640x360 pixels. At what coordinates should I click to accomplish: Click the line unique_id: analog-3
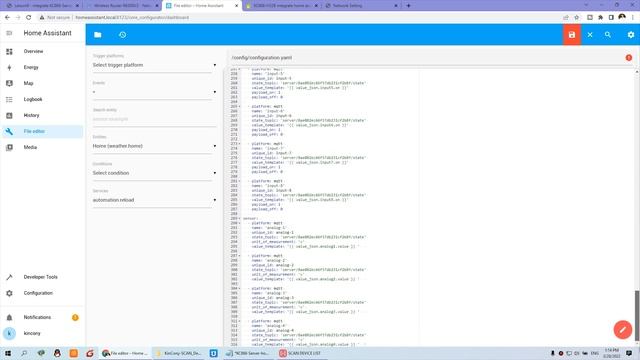click(x=273, y=298)
